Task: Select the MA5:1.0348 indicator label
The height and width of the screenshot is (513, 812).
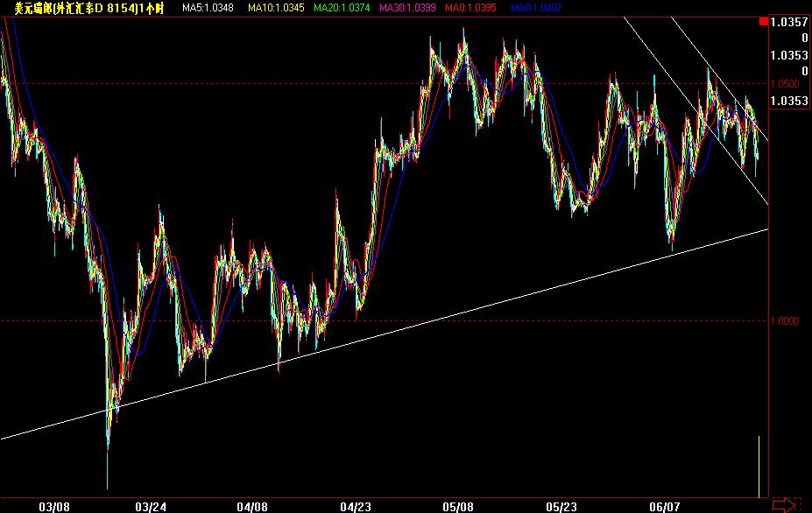Action: click(x=208, y=8)
